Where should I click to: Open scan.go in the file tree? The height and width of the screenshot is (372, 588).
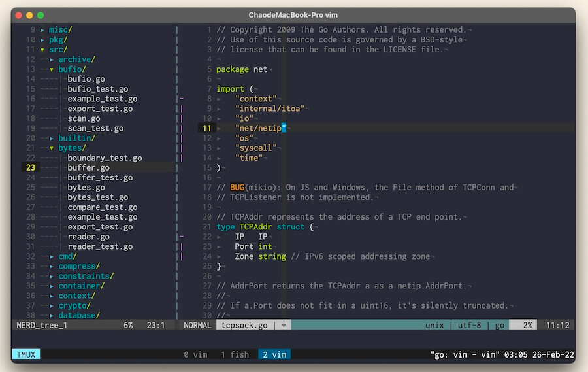84,119
